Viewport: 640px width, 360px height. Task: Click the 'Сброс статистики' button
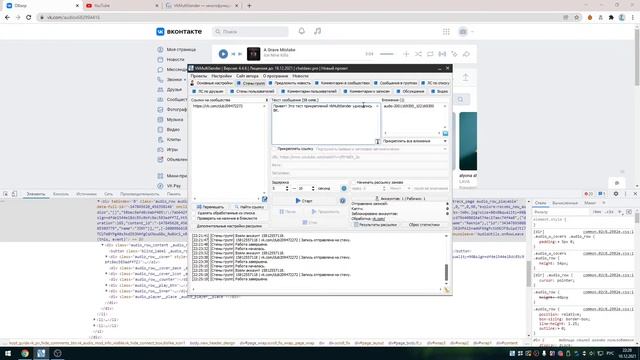pos(424,225)
